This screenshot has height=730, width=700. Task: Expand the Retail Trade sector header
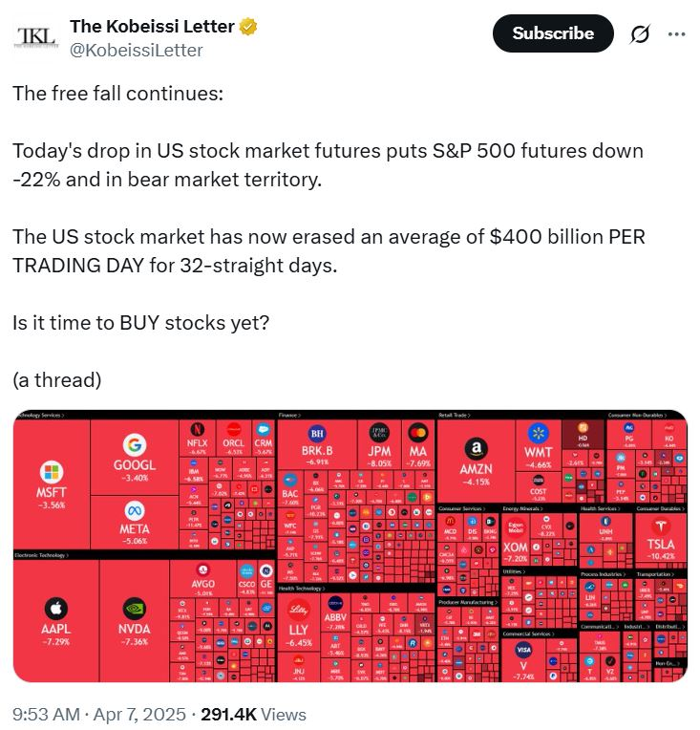point(456,416)
